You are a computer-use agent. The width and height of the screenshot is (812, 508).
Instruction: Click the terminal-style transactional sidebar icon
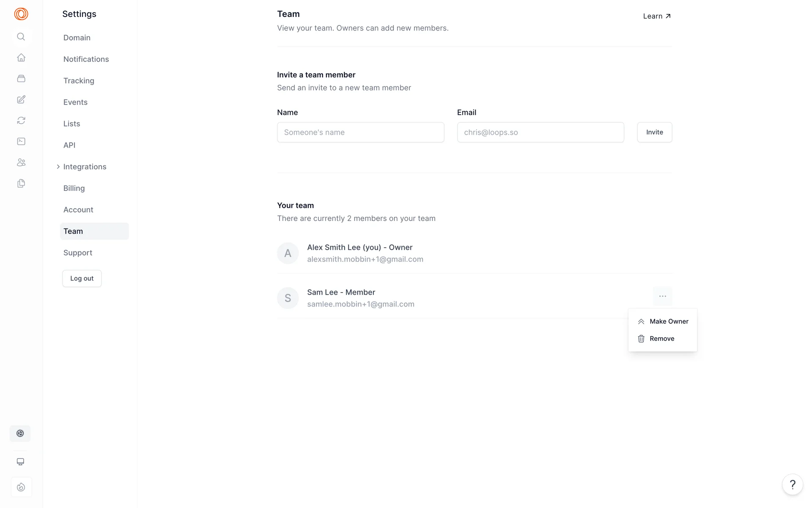click(x=21, y=141)
